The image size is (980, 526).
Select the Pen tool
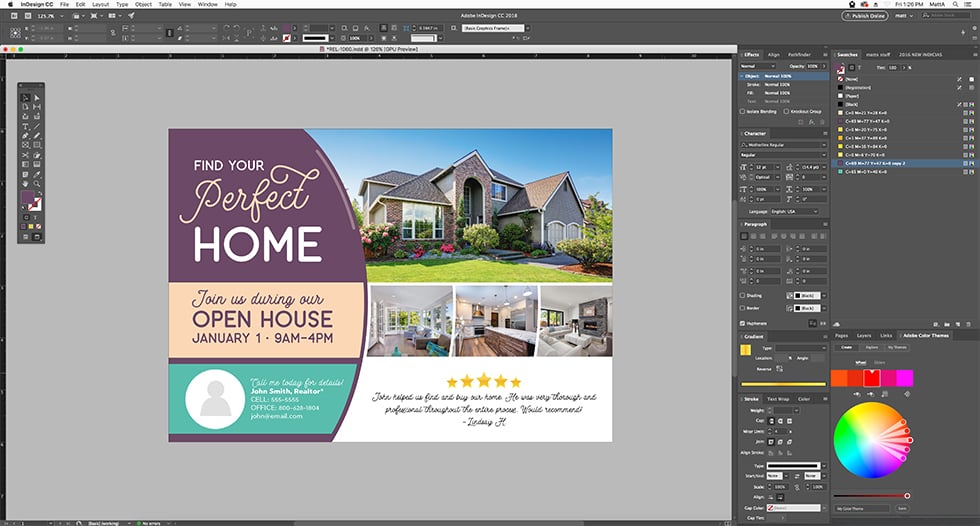(x=26, y=136)
